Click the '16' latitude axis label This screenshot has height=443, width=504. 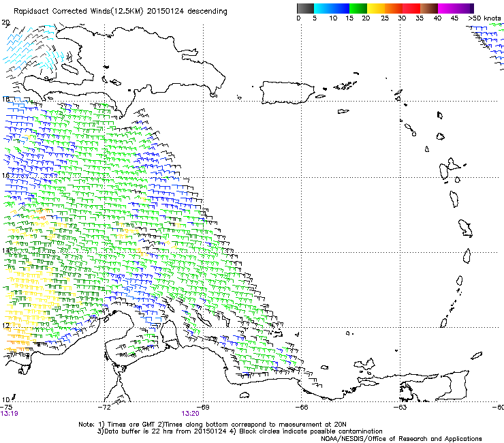click(x=5, y=176)
